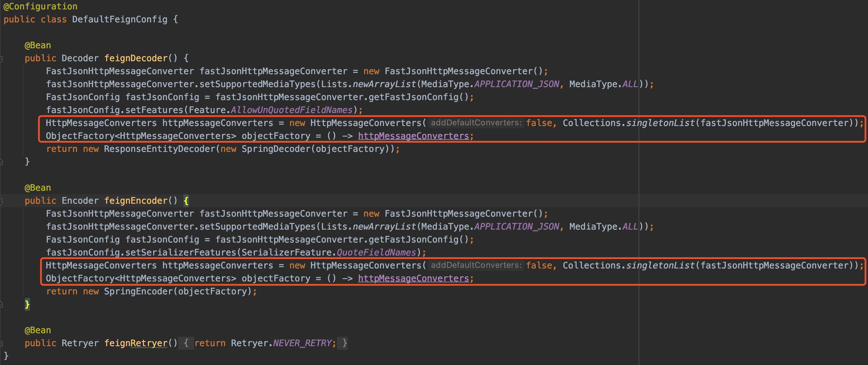The image size is (868, 365).
Task: Click the feignDecoder method name
Action: 136,58
